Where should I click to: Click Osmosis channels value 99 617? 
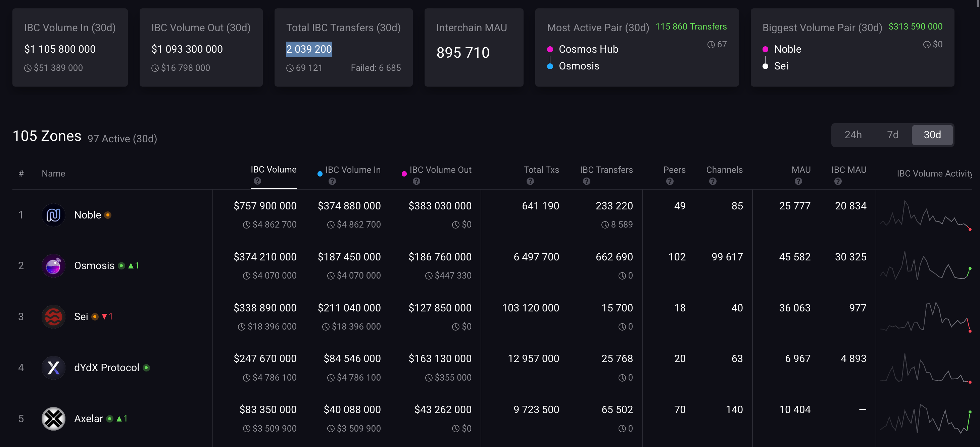tap(727, 257)
